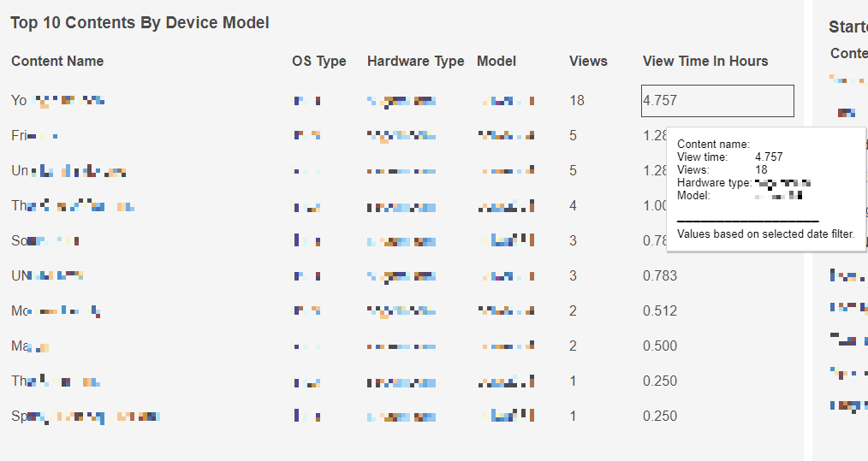Click View Time In Hours header

(x=705, y=62)
